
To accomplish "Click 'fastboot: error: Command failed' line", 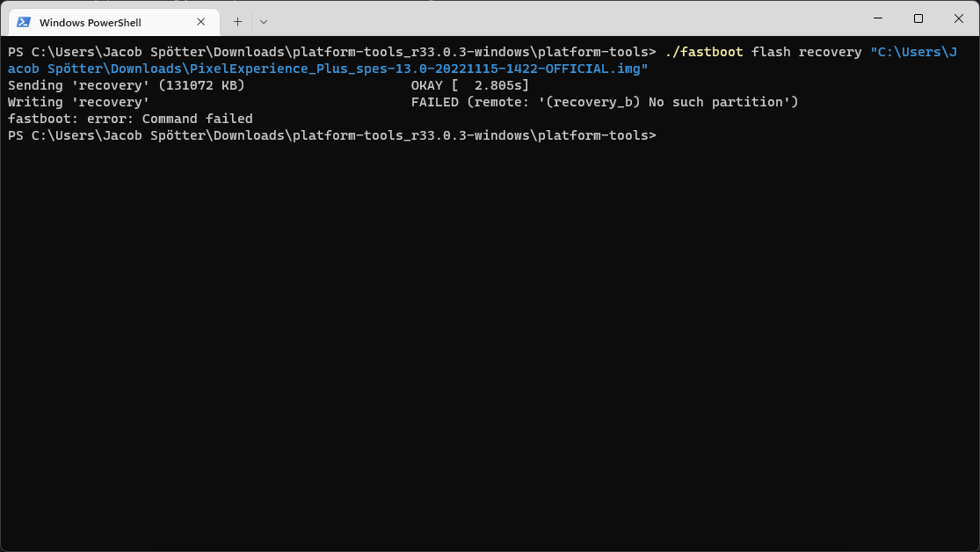I will [130, 119].
